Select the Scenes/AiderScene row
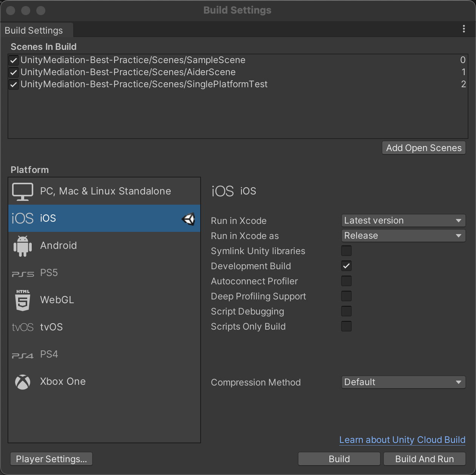 coord(238,72)
